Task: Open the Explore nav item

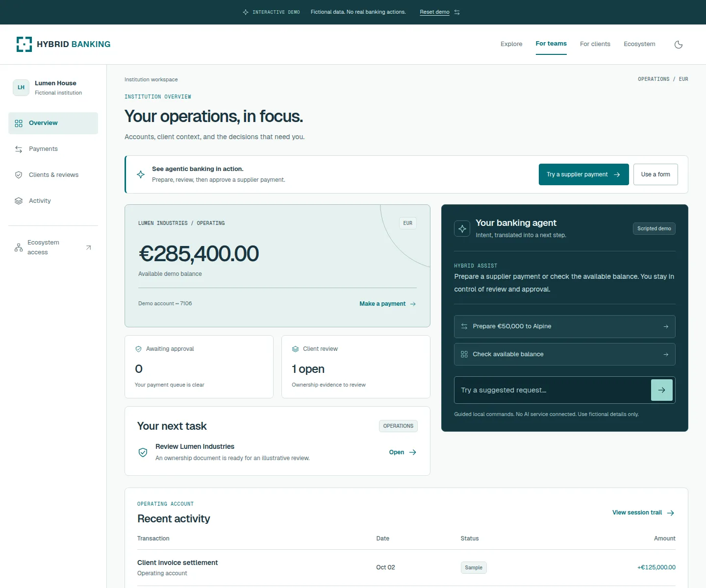Action: (511, 44)
